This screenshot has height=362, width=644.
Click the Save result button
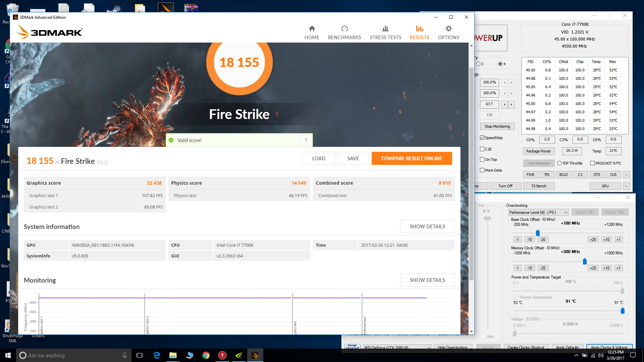(x=353, y=158)
